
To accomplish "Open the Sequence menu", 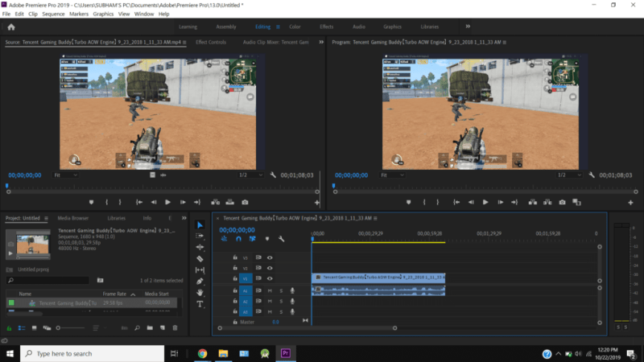I will pyautogui.click(x=52, y=14).
